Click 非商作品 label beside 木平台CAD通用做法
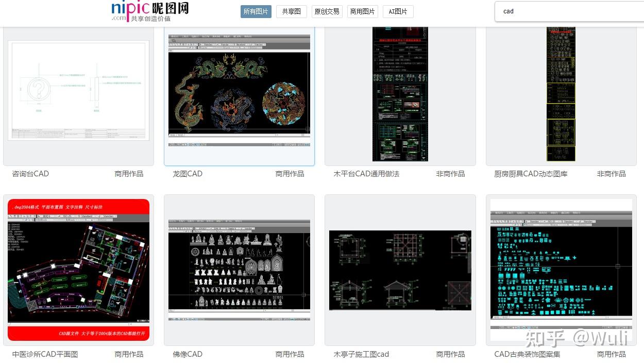This screenshot has height=364, width=644. [450, 174]
